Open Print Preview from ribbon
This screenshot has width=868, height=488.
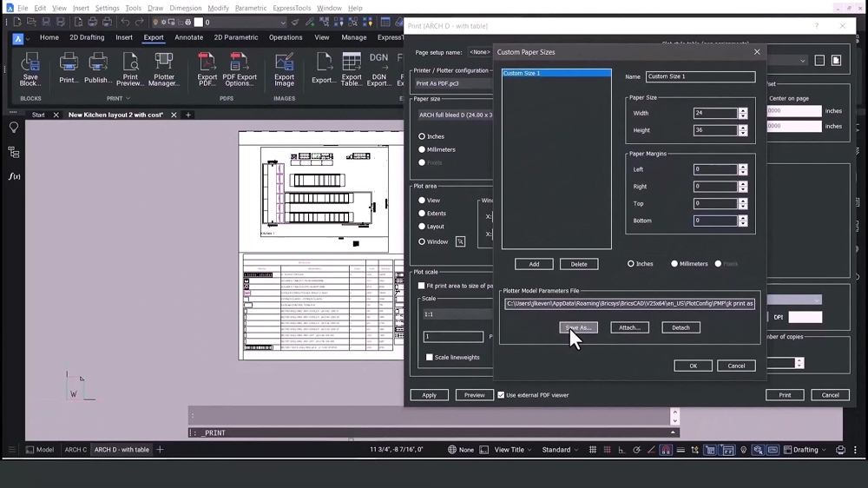(x=130, y=69)
